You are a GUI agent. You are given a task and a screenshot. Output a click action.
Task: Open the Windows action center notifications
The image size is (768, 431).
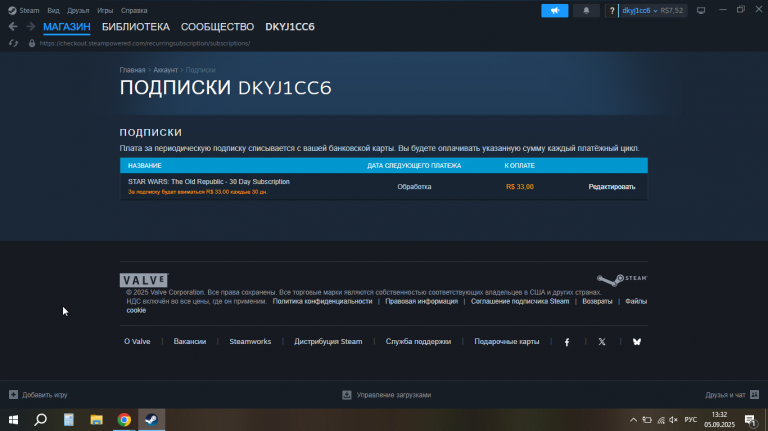point(750,420)
